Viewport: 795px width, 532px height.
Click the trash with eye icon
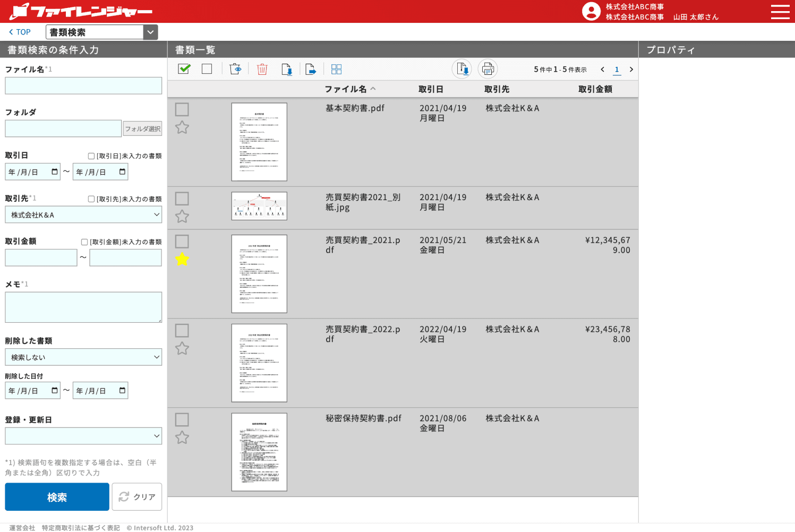235,69
